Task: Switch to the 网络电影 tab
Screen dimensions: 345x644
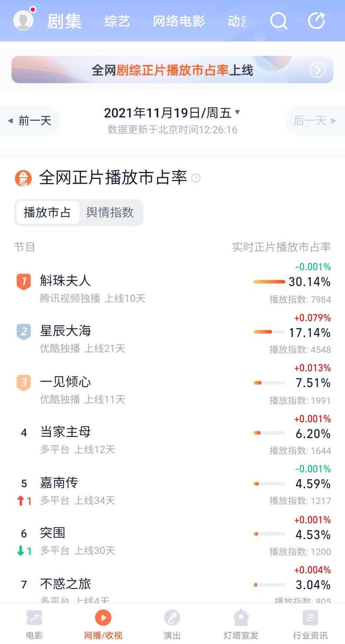Action: point(179,21)
